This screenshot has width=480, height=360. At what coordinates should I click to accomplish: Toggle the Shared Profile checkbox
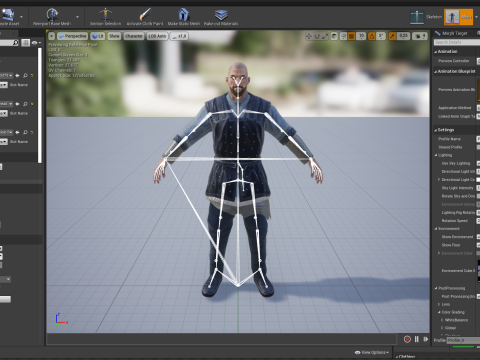(x=478, y=147)
